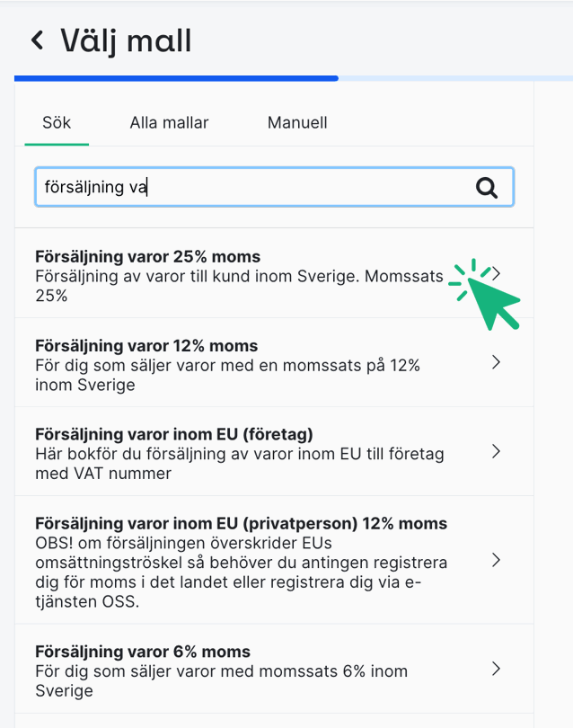Tap the "Välj mall" page heading
Image resolution: width=573 pixels, height=728 pixels.
126,40
